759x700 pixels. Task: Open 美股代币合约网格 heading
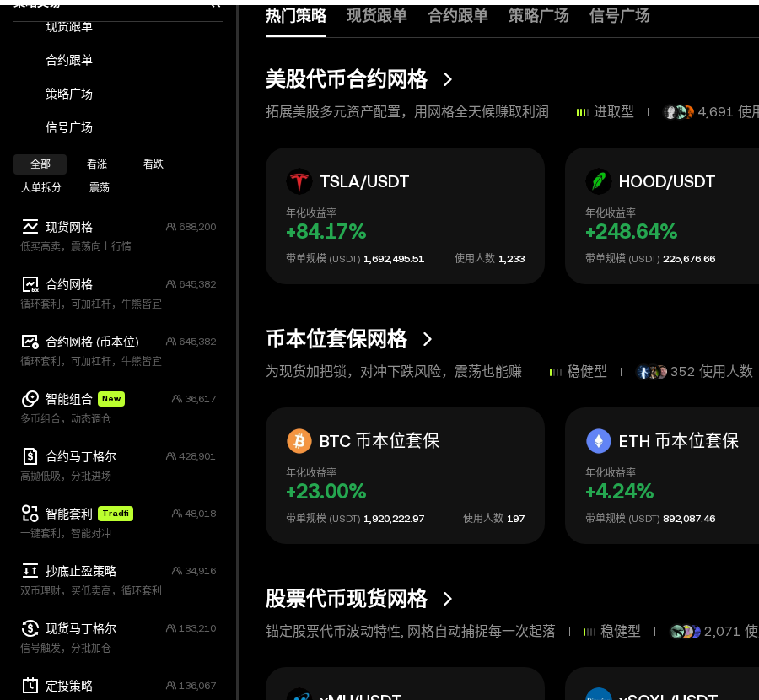[x=347, y=79]
